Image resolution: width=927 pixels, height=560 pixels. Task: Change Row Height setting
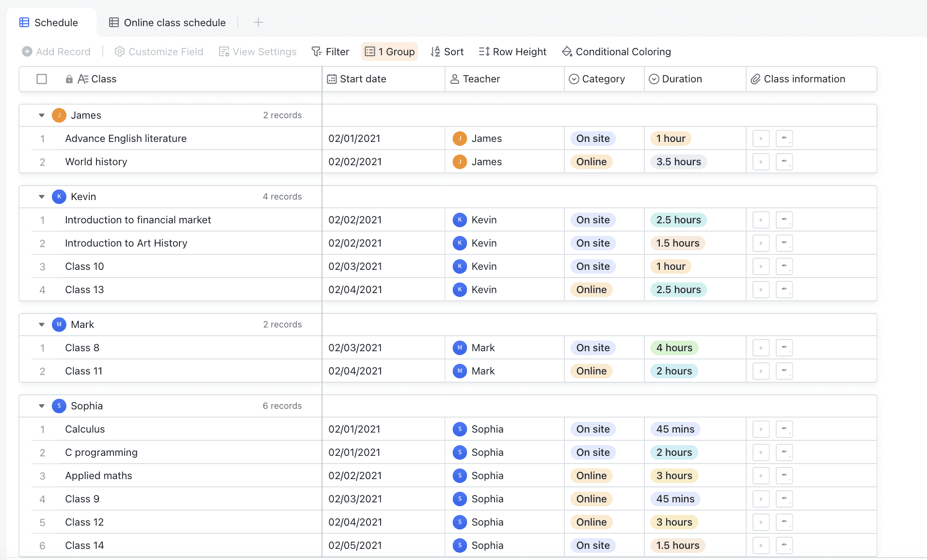[512, 51]
